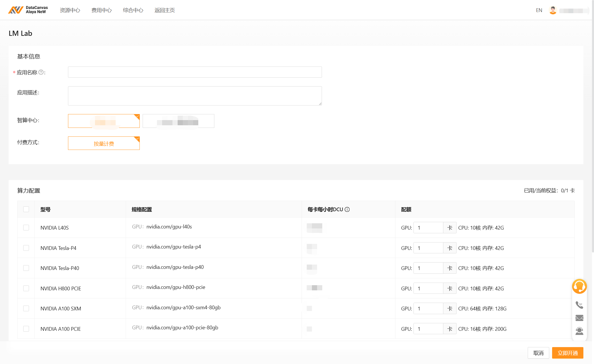The width and height of the screenshot is (594, 364).
Task: Open the 资源中心 menu
Action: [x=70, y=10]
